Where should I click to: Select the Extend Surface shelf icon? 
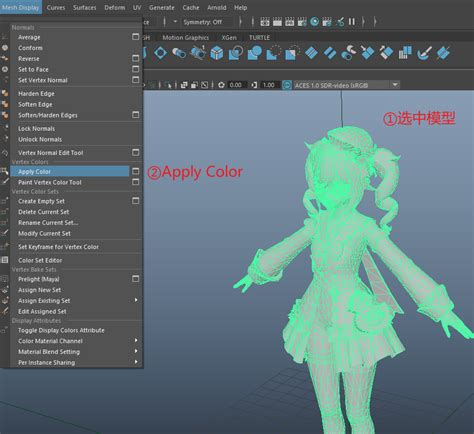pyautogui.click(x=386, y=53)
